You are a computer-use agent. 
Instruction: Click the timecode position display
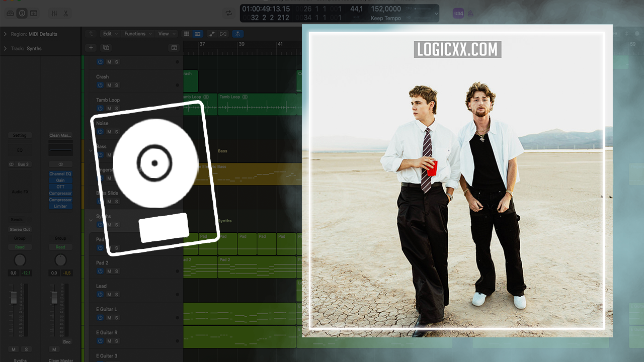[266, 9]
